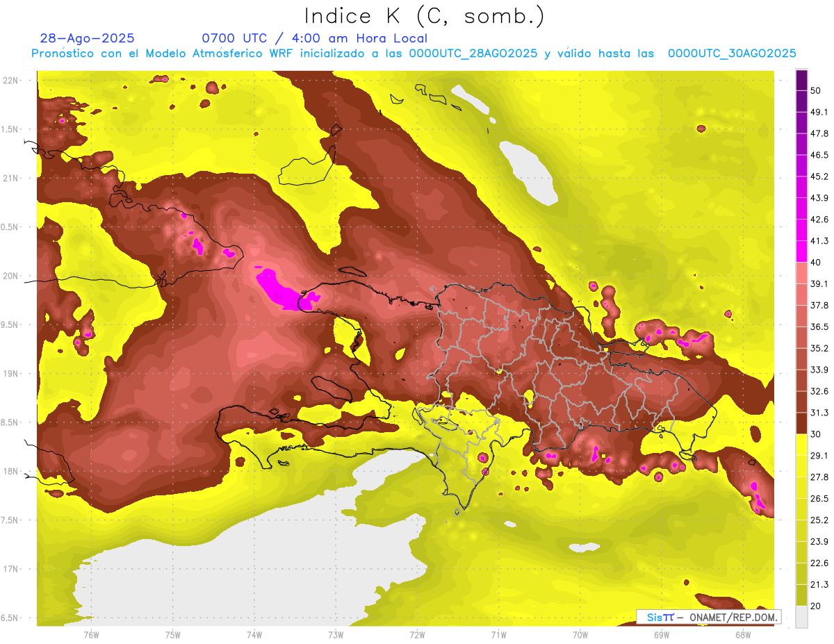Select the legend value "26.5"
The height and width of the screenshot is (644, 834).
click(819, 499)
